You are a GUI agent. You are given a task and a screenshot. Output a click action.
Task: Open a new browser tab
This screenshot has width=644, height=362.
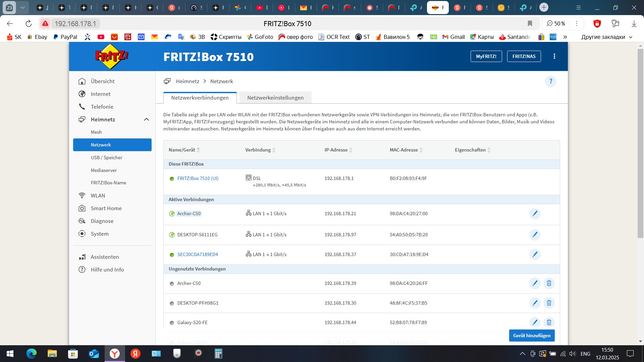[x=544, y=7]
